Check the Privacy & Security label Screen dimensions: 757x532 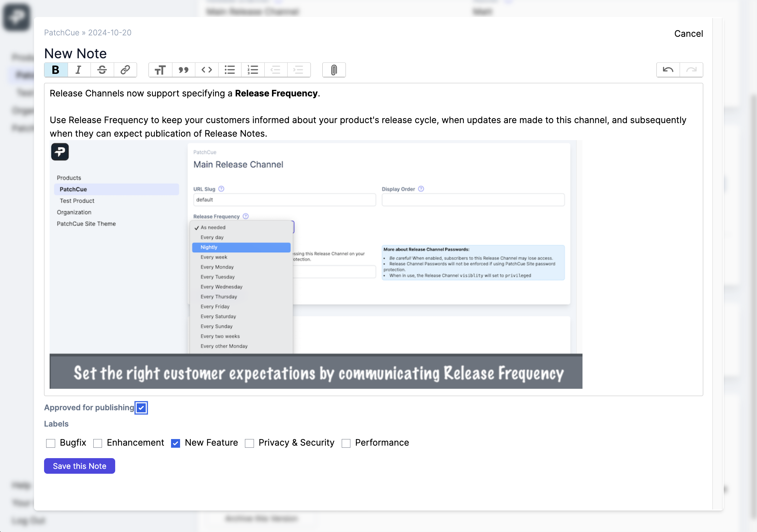249,443
